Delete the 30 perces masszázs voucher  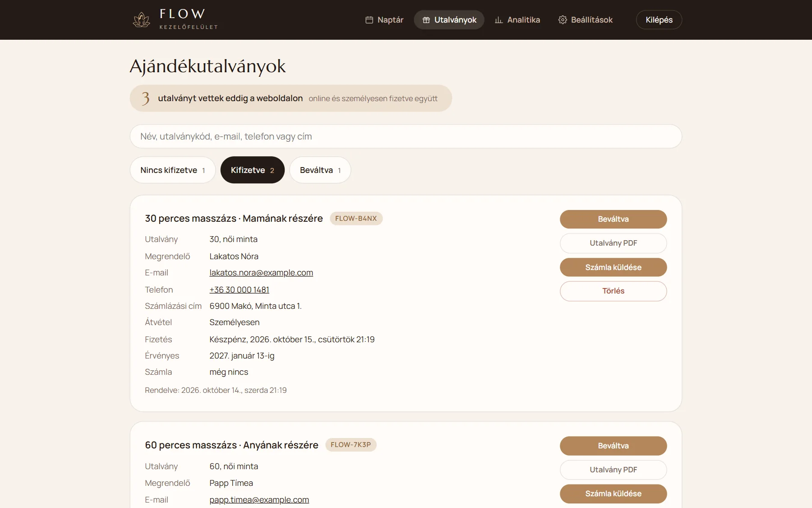click(x=613, y=291)
